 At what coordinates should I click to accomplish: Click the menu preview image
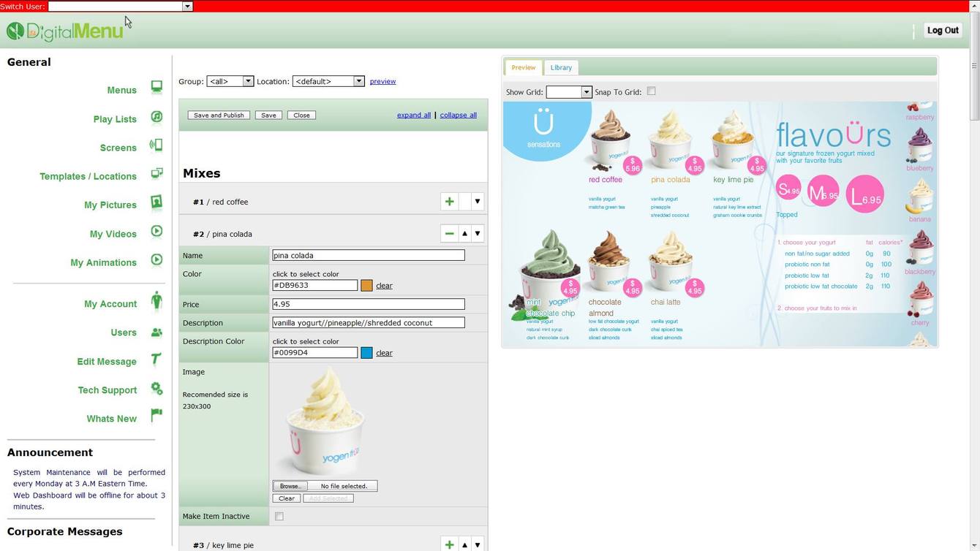[720, 224]
